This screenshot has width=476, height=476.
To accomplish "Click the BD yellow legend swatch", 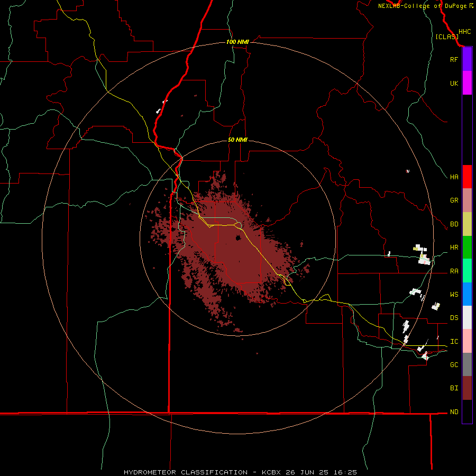I will (x=467, y=224).
